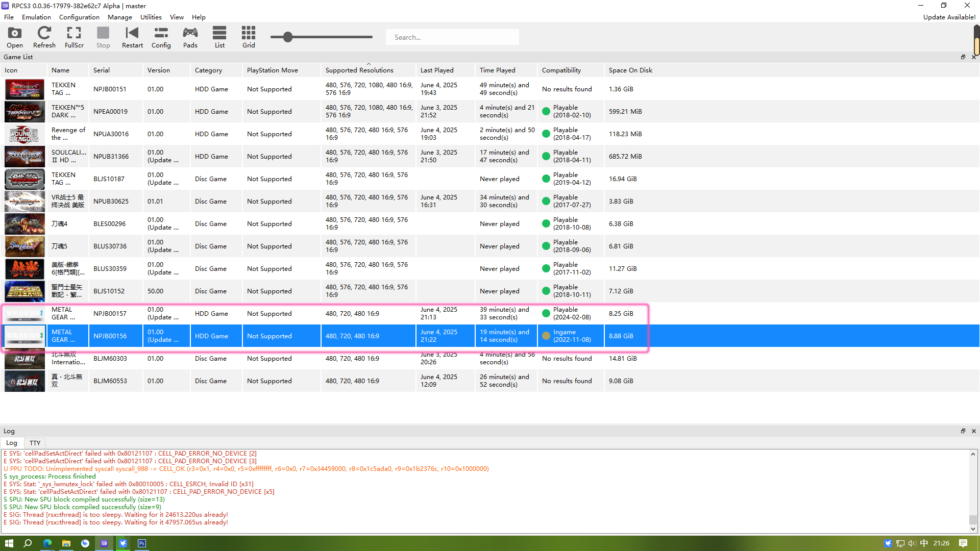Screen dimensions: 980x551
Task: Click the Stop emulation icon
Action: click(x=103, y=37)
